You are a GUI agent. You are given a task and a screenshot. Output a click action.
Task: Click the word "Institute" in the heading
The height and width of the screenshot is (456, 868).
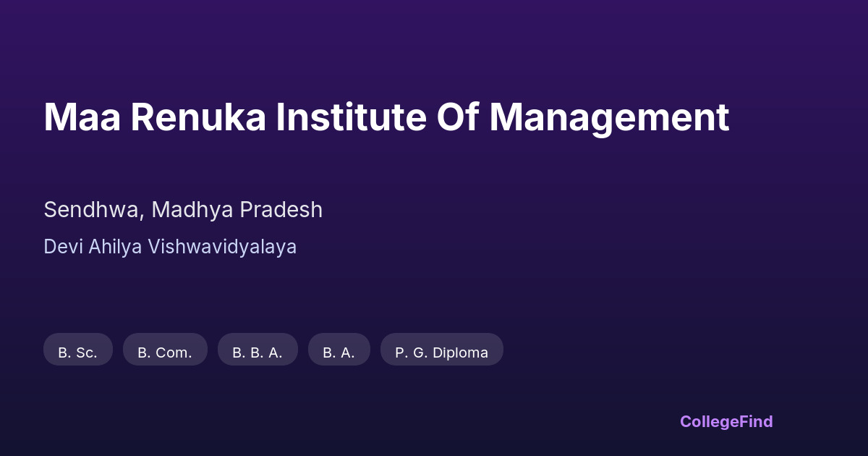click(x=350, y=118)
